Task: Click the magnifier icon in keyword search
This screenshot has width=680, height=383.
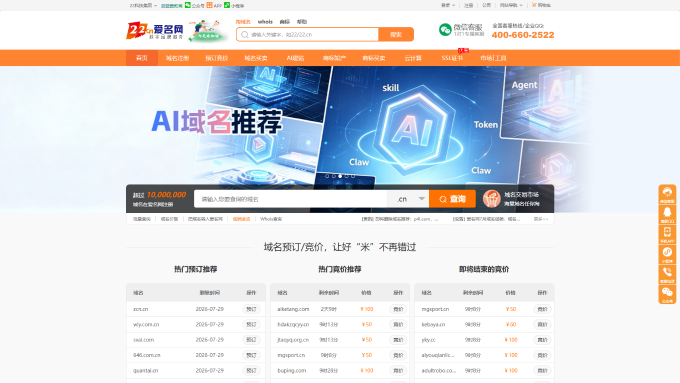Action: (x=245, y=34)
